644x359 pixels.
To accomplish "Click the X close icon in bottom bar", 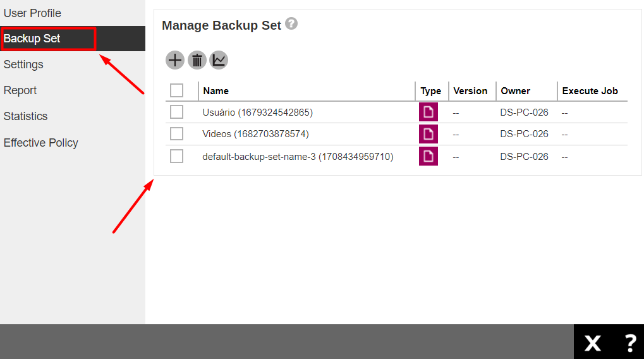I will 593,343.
